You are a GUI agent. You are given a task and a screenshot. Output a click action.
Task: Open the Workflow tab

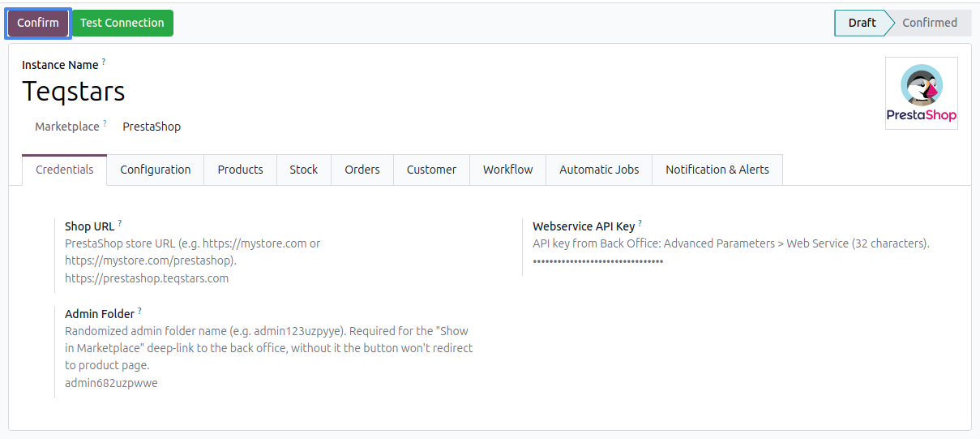(508, 170)
